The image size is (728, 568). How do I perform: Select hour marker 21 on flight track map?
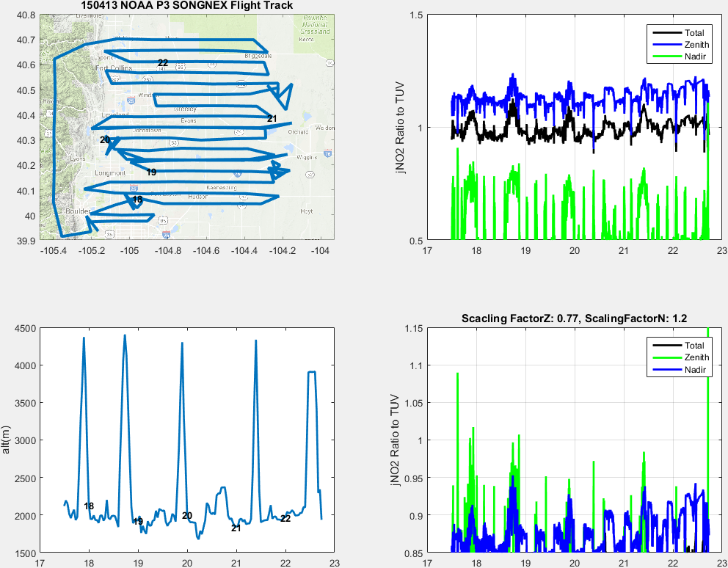click(x=272, y=119)
